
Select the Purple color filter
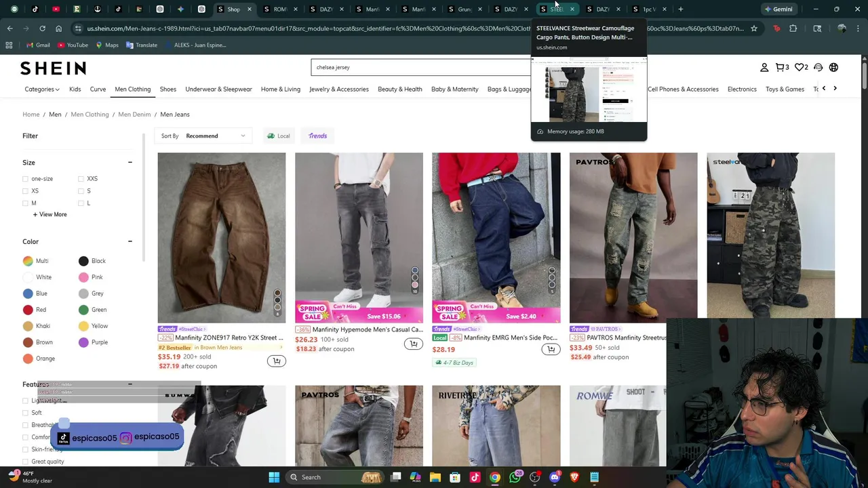(93, 342)
